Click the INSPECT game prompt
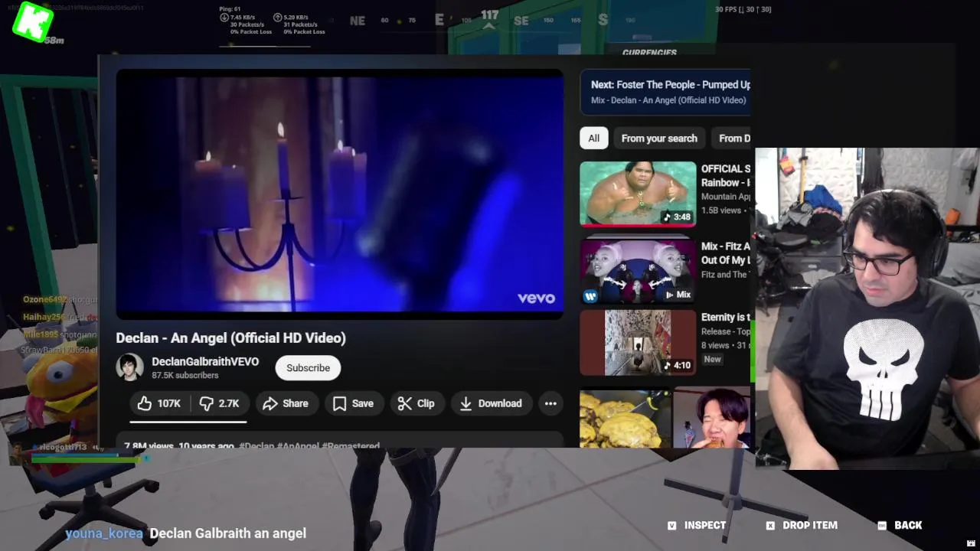The height and width of the screenshot is (551, 980). click(697, 525)
